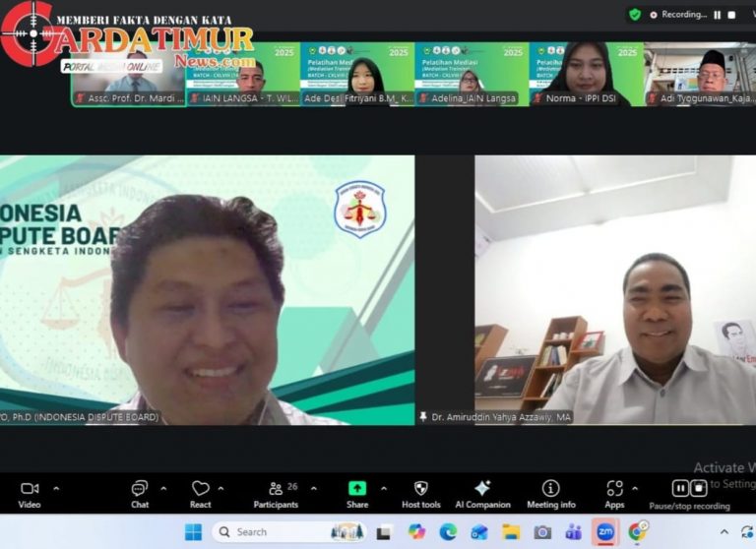756x549 pixels.
Task: Click the green encryption shield icon
Action: click(x=635, y=15)
